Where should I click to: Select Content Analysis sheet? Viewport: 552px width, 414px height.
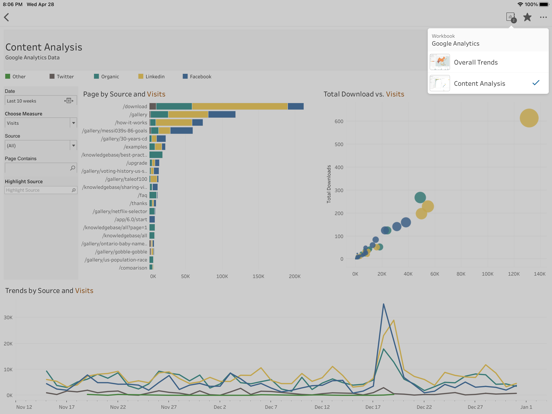[488, 83]
